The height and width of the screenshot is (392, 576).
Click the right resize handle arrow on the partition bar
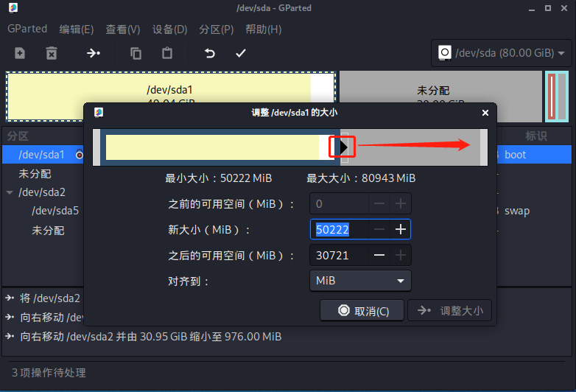tap(343, 147)
